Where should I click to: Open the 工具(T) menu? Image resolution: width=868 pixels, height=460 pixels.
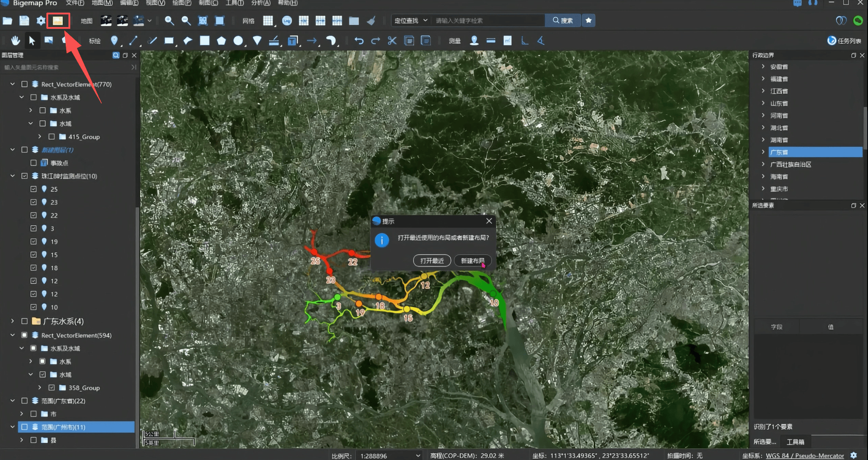coord(235,3)
